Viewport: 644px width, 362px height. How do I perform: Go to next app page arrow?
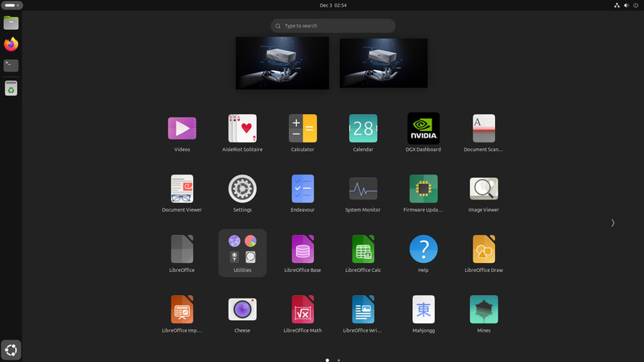(613, 223)
